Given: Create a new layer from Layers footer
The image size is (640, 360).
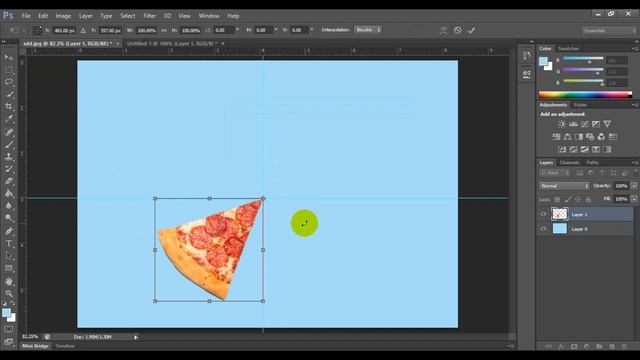Looking at the screenshot, I should point(612,347).
